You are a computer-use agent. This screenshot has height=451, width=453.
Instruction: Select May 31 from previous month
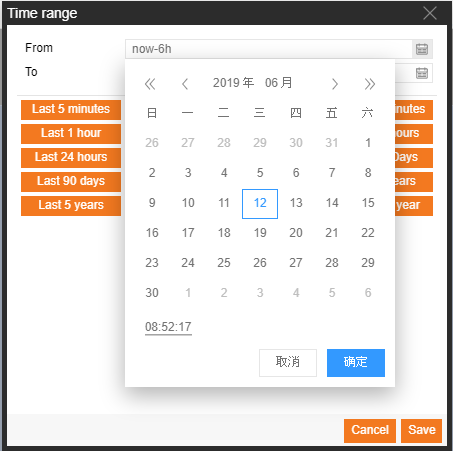coord(332,143)
